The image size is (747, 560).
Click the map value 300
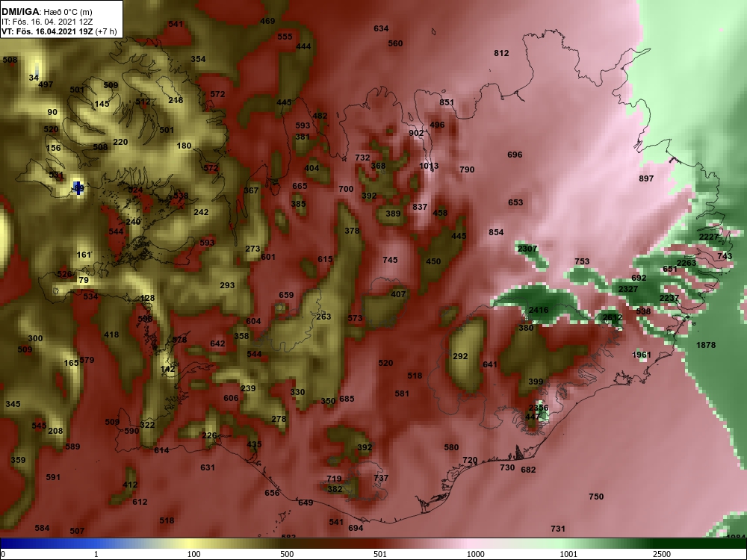click(35, 338)
